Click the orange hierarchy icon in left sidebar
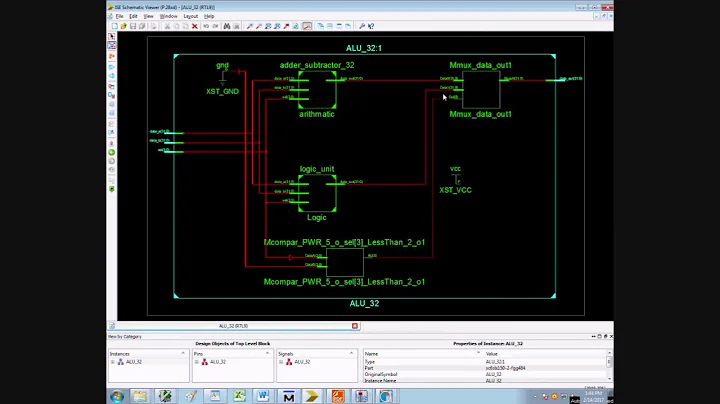This screenshot has width=720, height=404. coord(112,56)
